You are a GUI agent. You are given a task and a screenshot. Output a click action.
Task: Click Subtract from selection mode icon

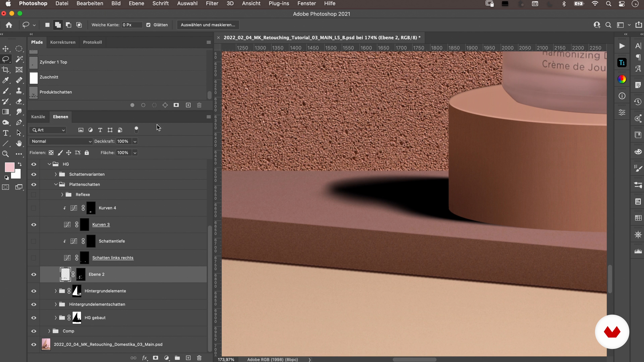68,25
